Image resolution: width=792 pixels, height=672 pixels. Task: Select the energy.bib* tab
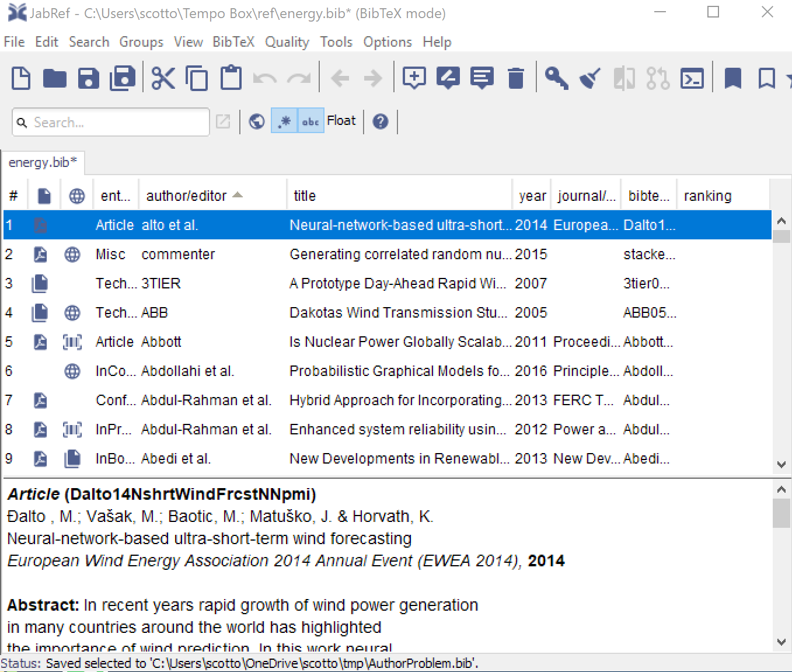coord(43,162)
